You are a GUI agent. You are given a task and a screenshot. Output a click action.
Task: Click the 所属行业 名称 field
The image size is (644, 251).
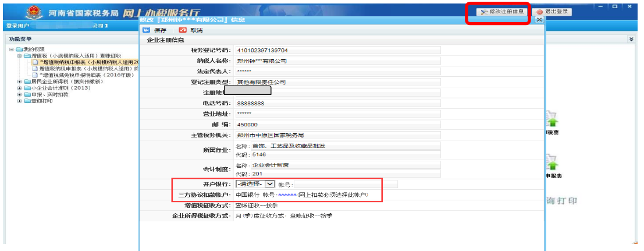tap(346, 146)
